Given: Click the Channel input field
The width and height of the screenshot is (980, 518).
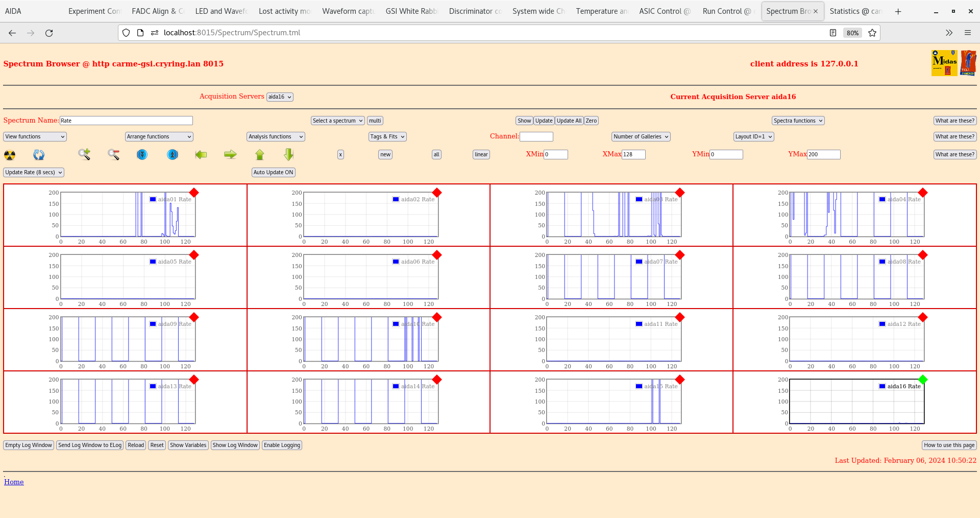Looking at the screenshot, I should point(536,136).
